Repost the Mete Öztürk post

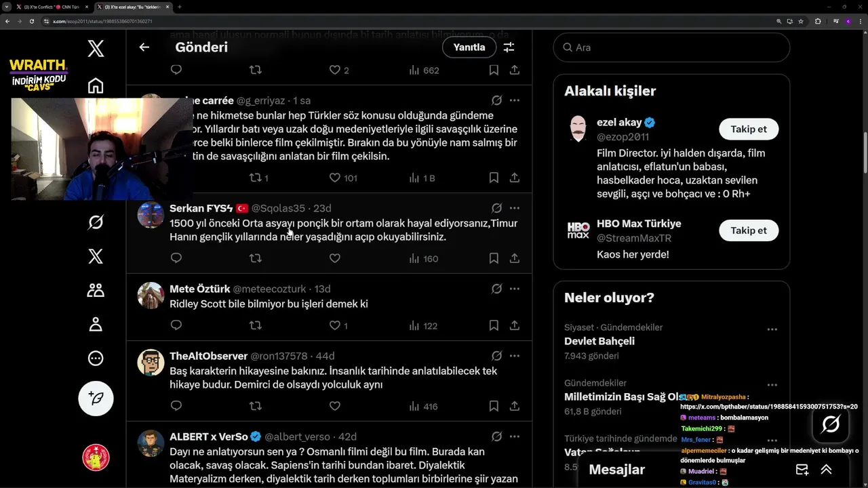point(256,325)
